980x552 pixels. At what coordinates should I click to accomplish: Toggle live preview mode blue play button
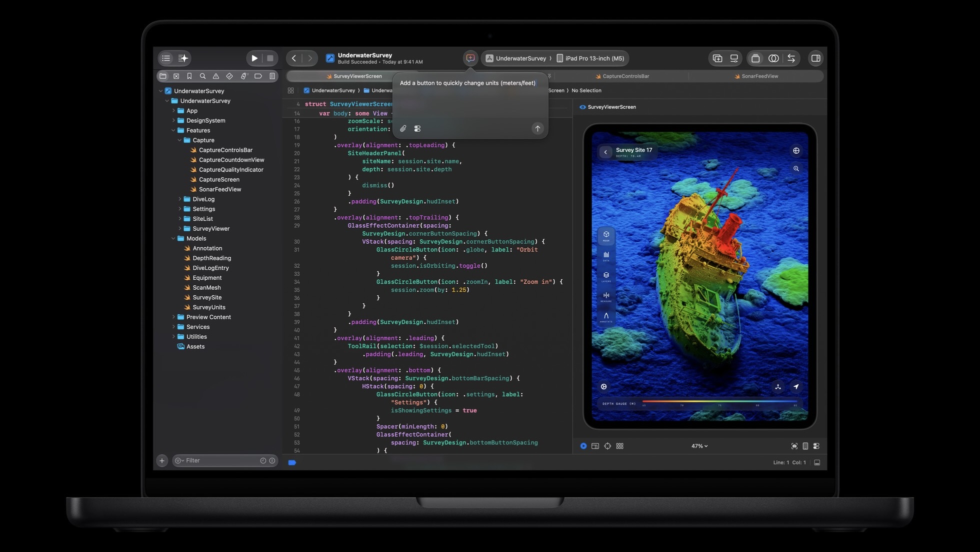(583, 446)
